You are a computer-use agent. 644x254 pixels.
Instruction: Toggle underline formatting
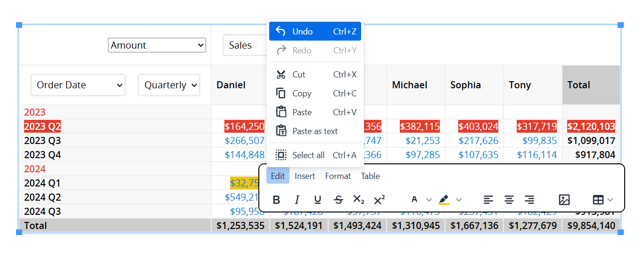click(x=318, y=200)
